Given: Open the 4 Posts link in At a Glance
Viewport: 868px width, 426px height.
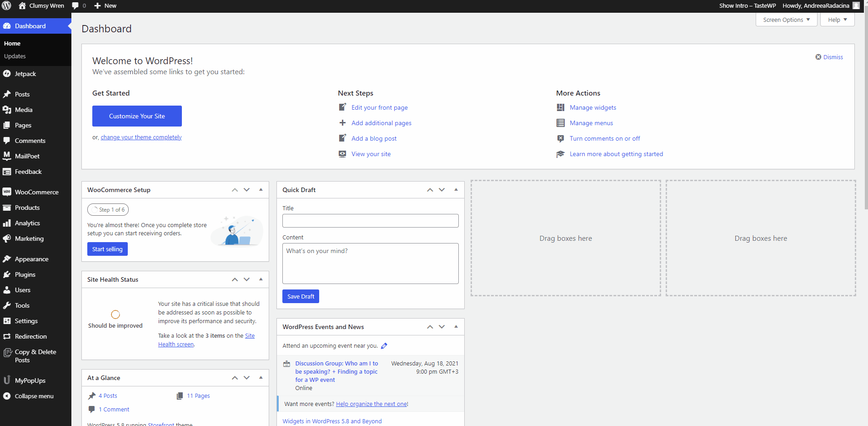Looking at the screenshot, I should [x=108, y=396].
